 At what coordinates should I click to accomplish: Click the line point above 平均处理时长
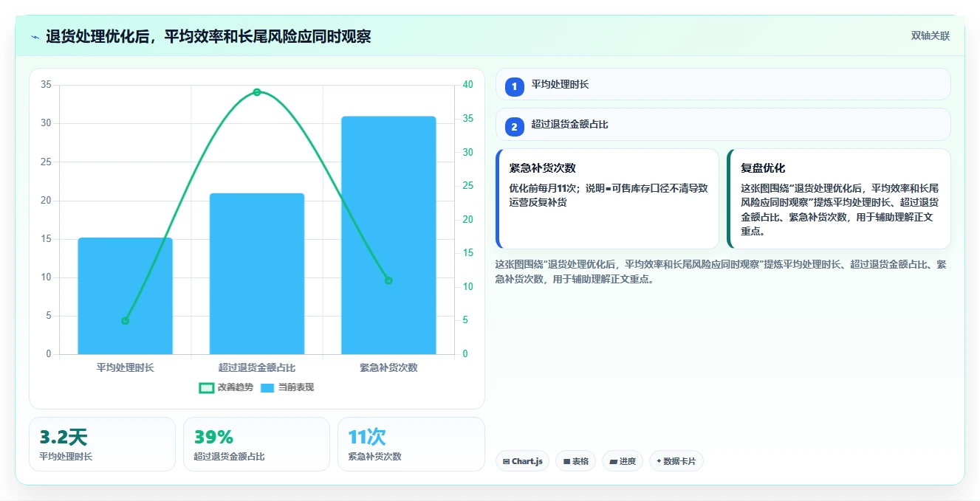click(x=125, y=320)
